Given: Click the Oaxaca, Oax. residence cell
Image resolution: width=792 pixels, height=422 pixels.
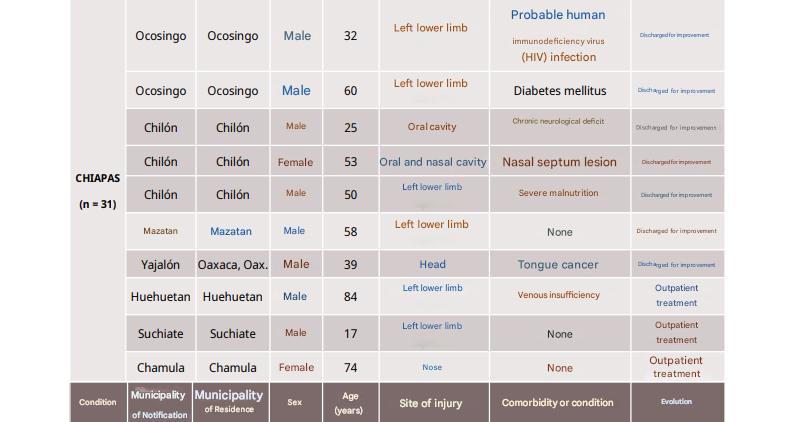Looking at the screenshot, I should pyautogui.click(x=232, y=264).
